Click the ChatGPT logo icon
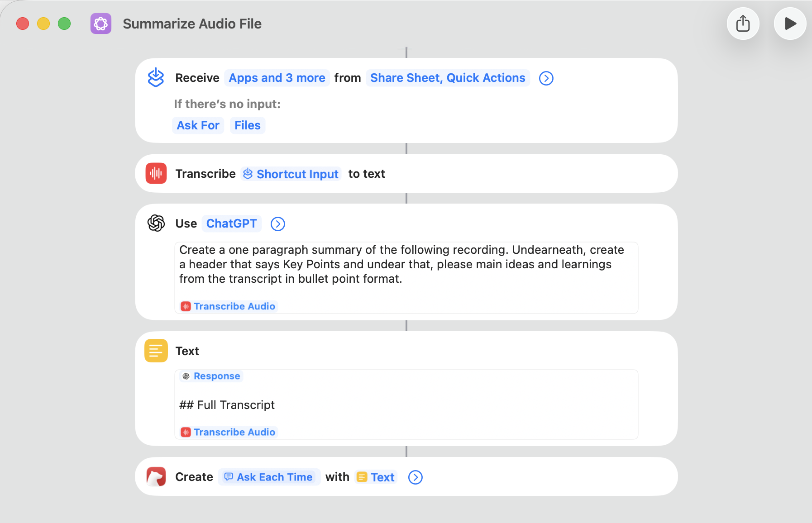 tap(156, 223)
